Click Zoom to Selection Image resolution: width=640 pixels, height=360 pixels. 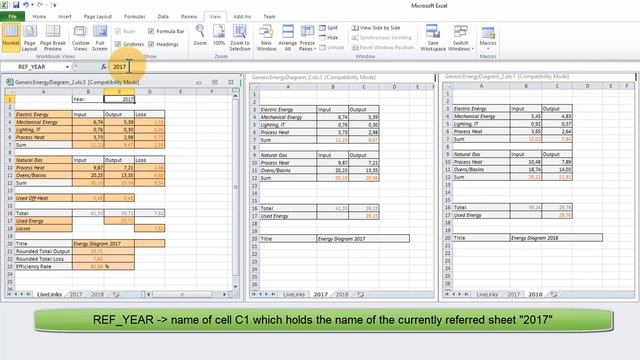tap(240, 37)
